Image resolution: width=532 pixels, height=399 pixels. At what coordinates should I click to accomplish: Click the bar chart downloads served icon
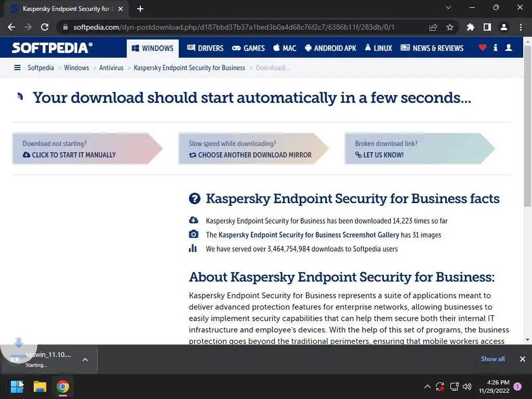[x=193, y=248]
